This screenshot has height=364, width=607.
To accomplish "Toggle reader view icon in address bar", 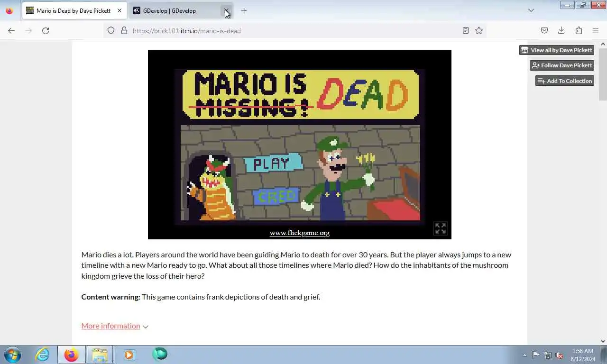I will (466, 31).
